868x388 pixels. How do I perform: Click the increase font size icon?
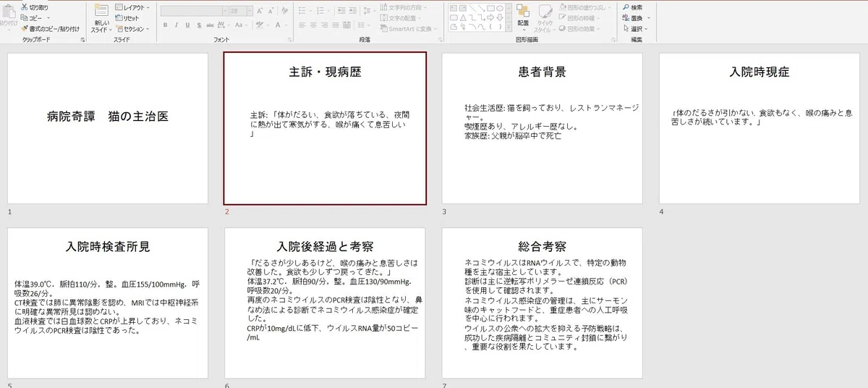coord(260,11)
